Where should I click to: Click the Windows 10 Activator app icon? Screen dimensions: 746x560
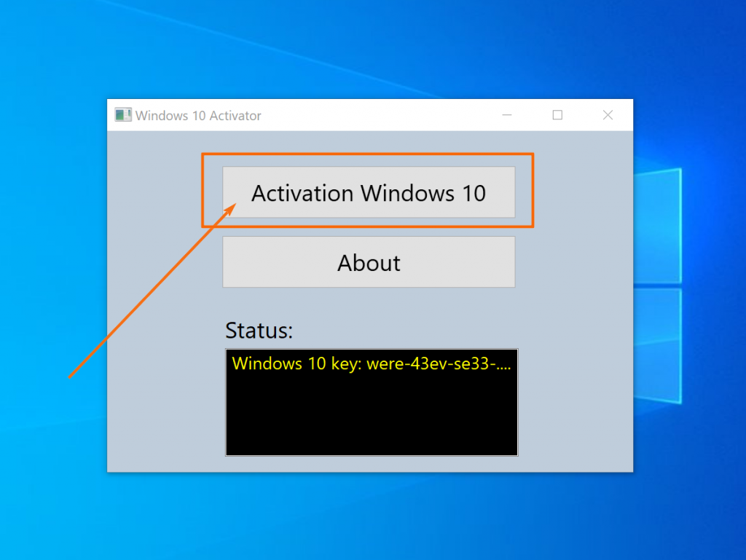pyautogui.click(x=123, y=115)
